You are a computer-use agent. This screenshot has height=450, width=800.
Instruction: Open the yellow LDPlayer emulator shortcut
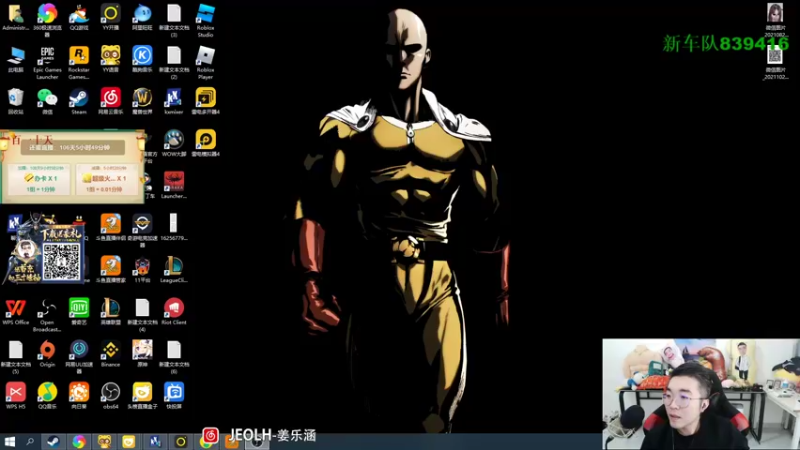coord(205,143)
